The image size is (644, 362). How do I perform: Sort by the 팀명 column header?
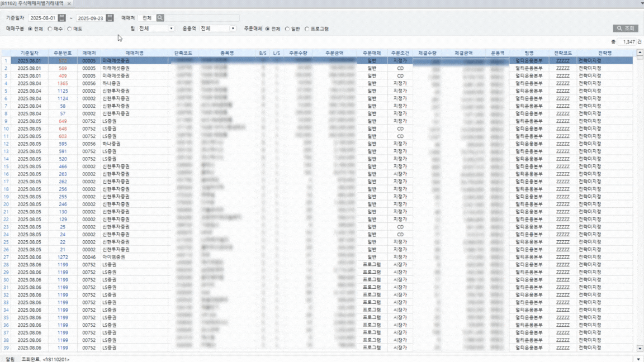coord(529,53)
